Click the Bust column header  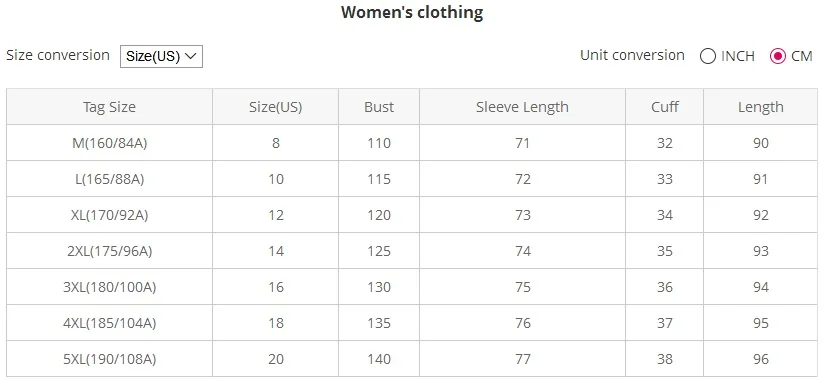coord(379,107)
